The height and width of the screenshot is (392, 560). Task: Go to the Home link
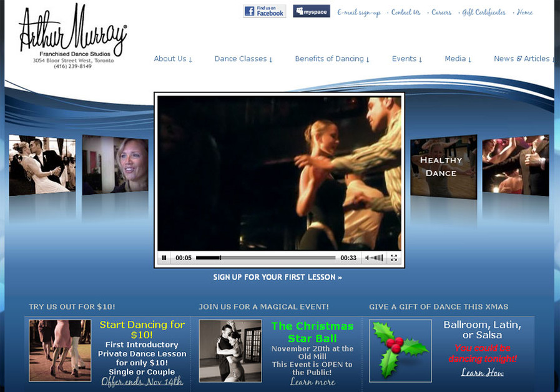click(524, 12)
